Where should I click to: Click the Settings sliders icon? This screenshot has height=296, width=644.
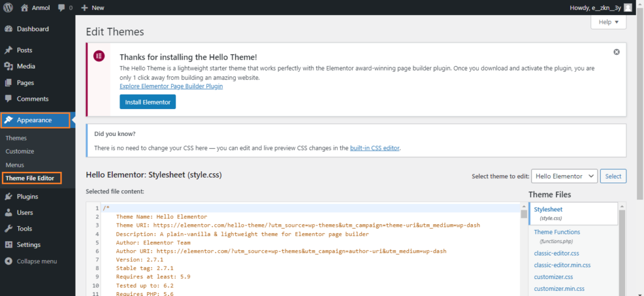coord(8,244)
